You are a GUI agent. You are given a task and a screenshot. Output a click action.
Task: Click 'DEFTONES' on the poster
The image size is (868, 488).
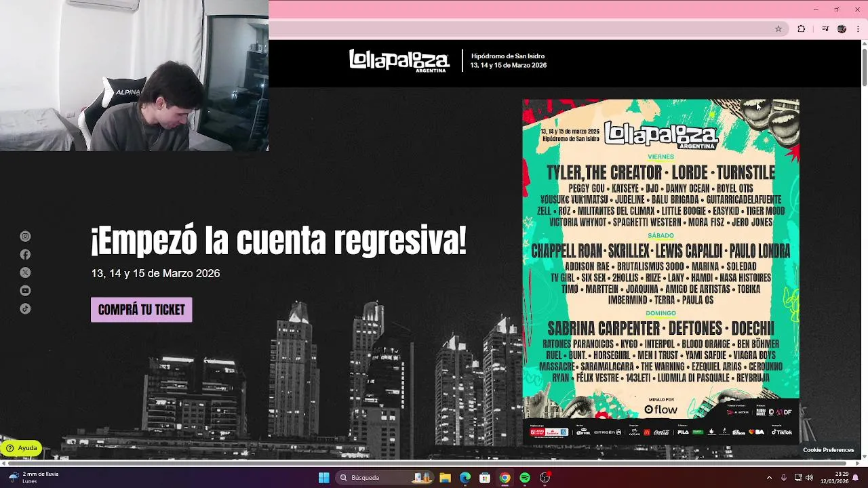click(695, 329)
